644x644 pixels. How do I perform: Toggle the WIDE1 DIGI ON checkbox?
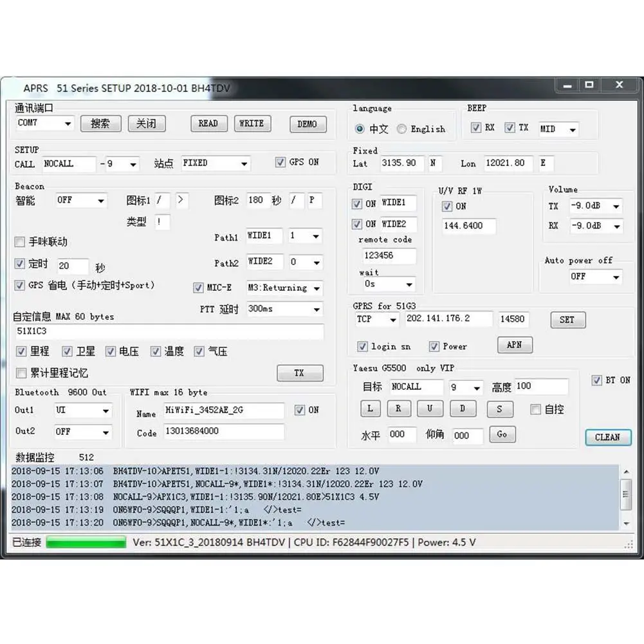[357, 204]
